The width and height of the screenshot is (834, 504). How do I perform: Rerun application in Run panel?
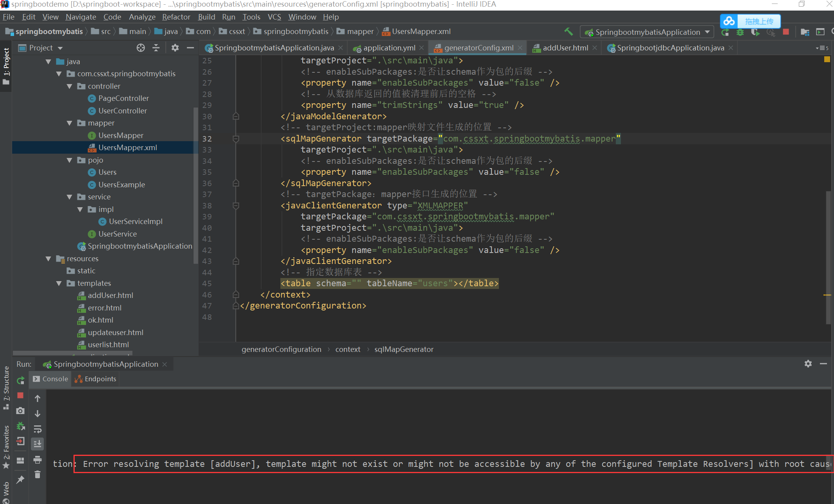[x=20, y=380]
